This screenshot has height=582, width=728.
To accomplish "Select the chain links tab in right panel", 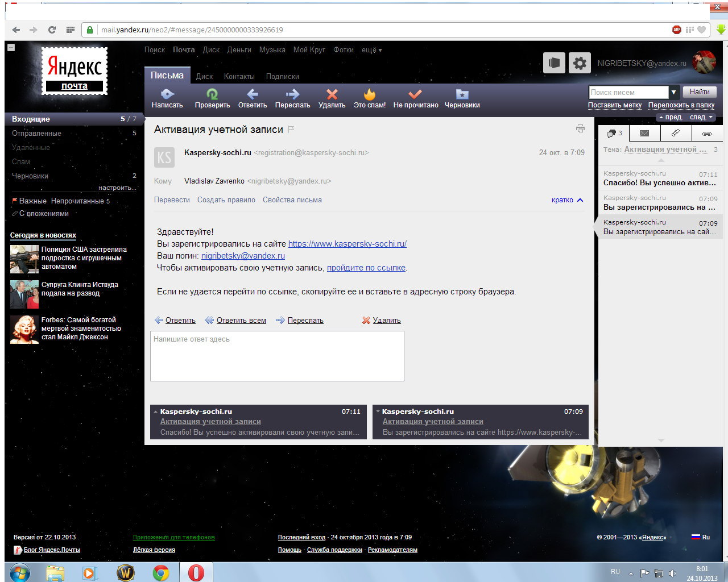I will tap(707, 134).
